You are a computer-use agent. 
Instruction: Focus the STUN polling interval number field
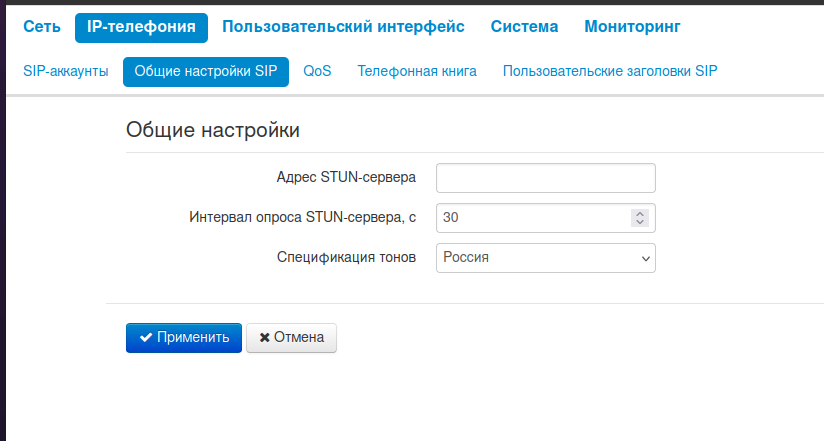tap(532, 217)
